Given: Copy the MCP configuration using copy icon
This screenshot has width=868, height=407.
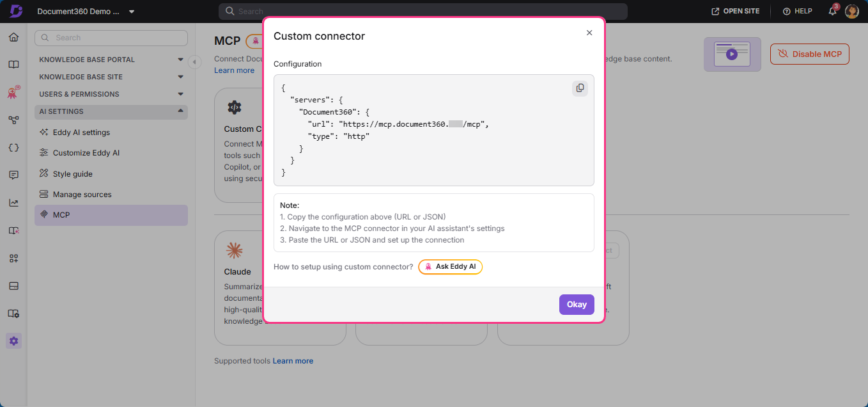Looking at the screenshot, I should pos(580,88).
